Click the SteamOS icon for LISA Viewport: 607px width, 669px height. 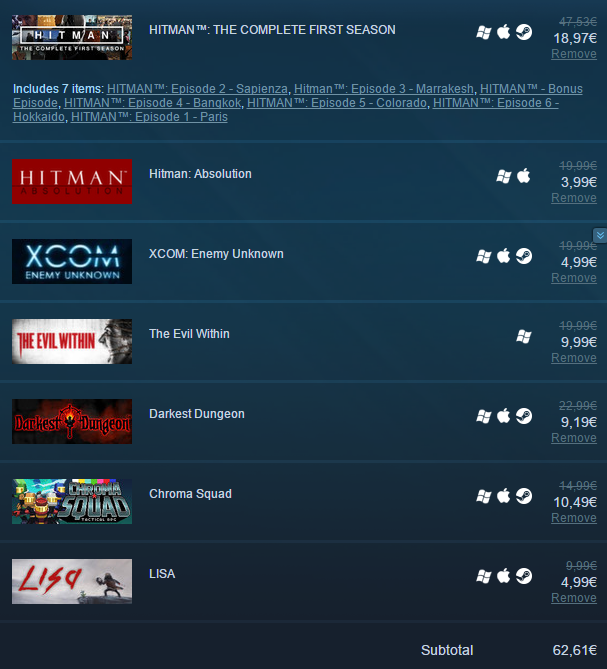524,576
